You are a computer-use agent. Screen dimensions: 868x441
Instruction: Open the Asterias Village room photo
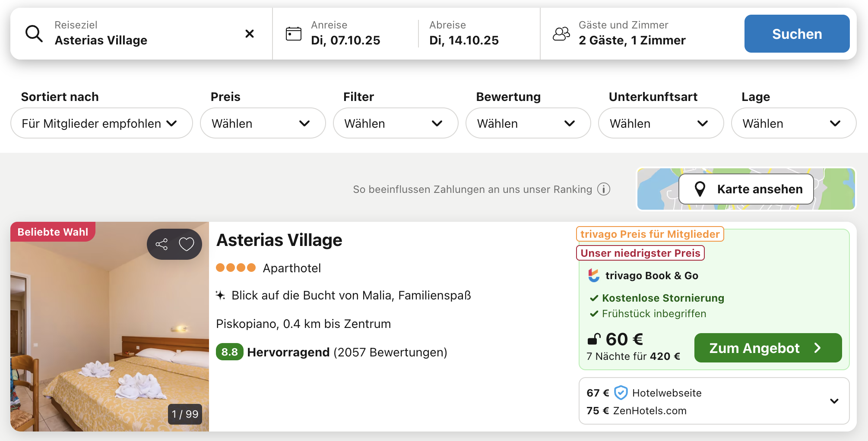[x=110, y=327]
